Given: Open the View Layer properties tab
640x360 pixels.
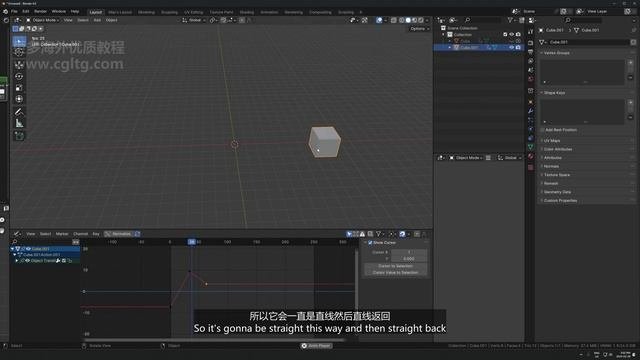Looking at the screenshot, I should (531, 61).
